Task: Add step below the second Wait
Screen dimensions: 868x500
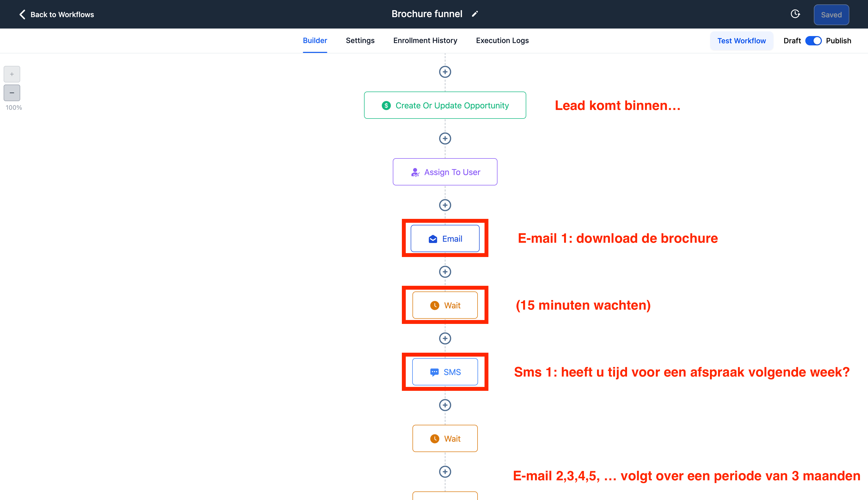Action: (445, 471)
